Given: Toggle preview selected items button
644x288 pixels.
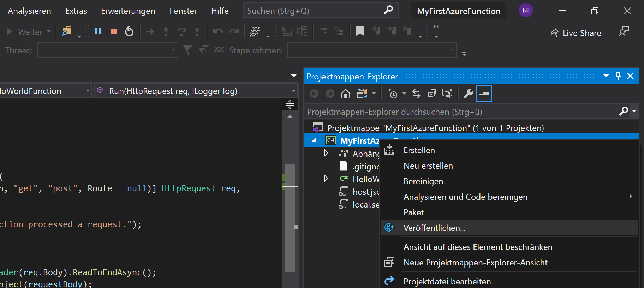Looking at the screenshot, I should 484,94.
